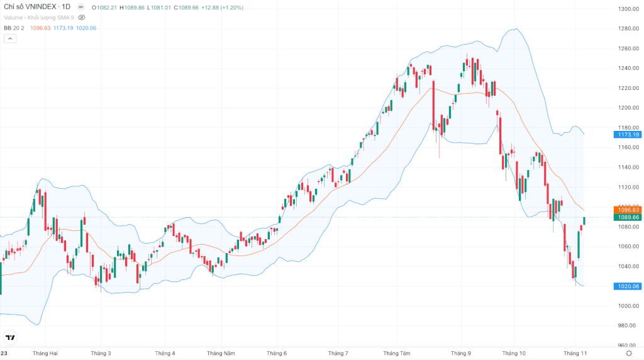Screen dimensions: 644x360
Task: Click the 1240.00 price scale label
Action: [x=629, y=68]
